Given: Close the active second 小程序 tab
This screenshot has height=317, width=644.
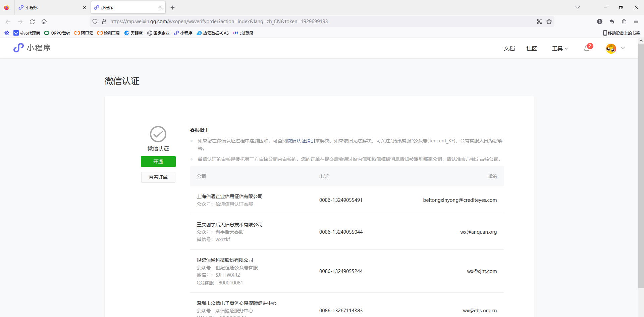Looking at the screenshot, I should click(x=160, y=7).
